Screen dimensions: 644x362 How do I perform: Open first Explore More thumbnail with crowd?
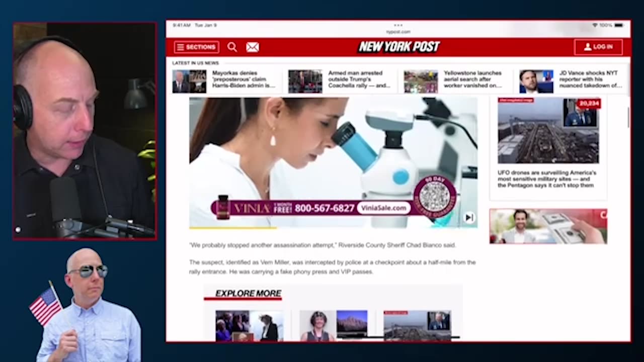click(x=250, y=326)
